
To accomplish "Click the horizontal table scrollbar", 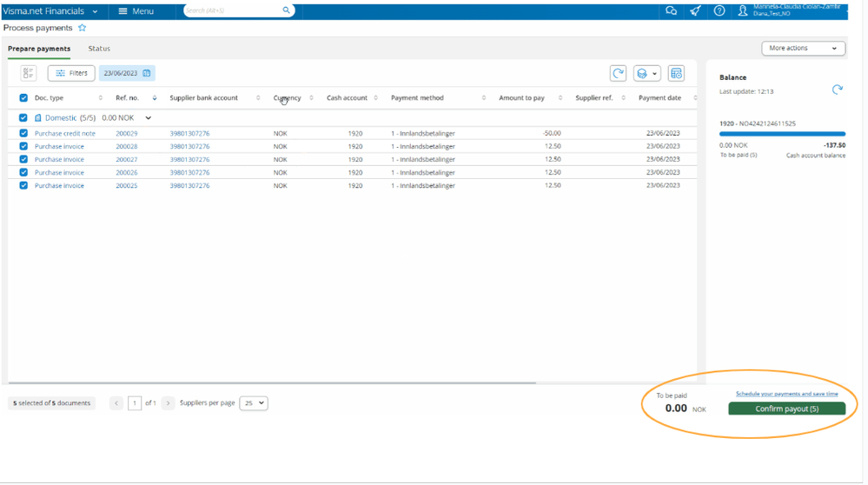I will pos(272,382).
